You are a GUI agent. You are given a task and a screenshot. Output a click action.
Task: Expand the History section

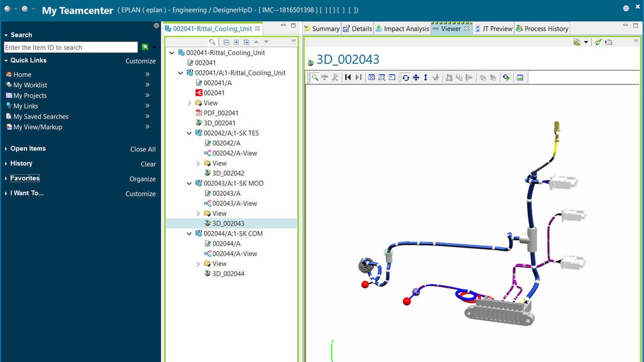click(x=6, y=163)
